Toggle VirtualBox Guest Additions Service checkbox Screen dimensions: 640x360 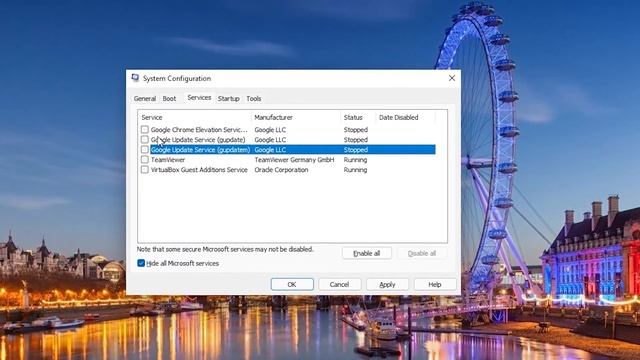click(144, 169)
